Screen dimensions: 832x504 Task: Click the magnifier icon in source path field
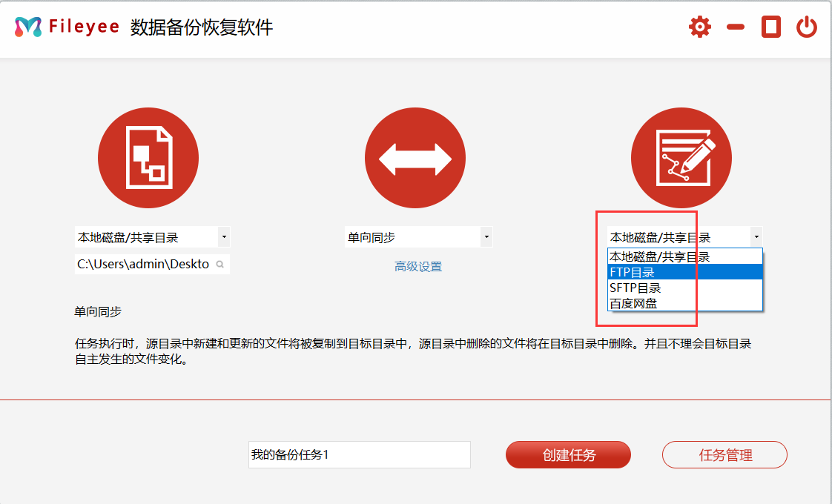point(220,264)
